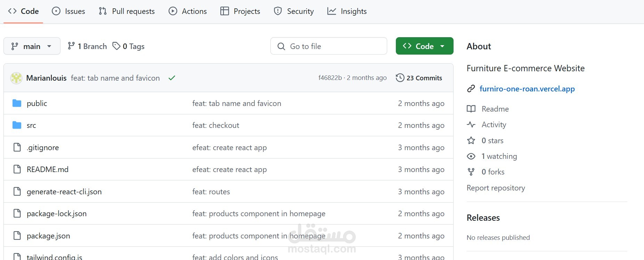Click the green commit status checkmark

pos(172,78)
